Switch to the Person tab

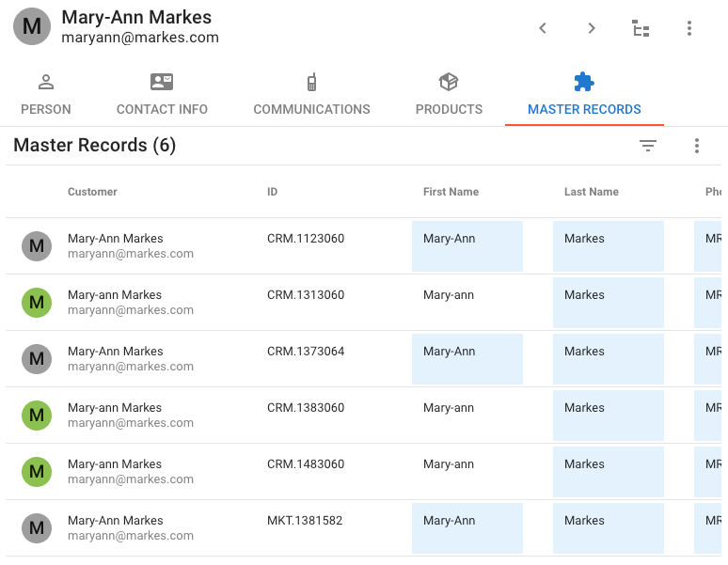(46, 95)
